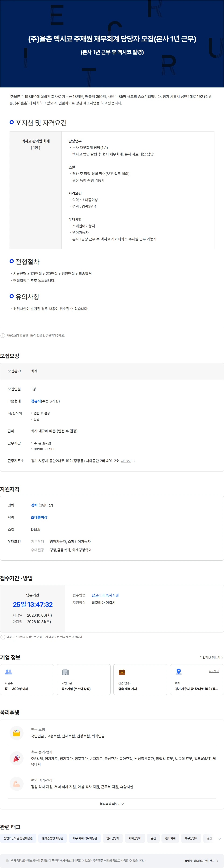224x868 pixels.
Task: Click the info icon beside 채용정보에 잘못된 내용
Action: point(3,335)
